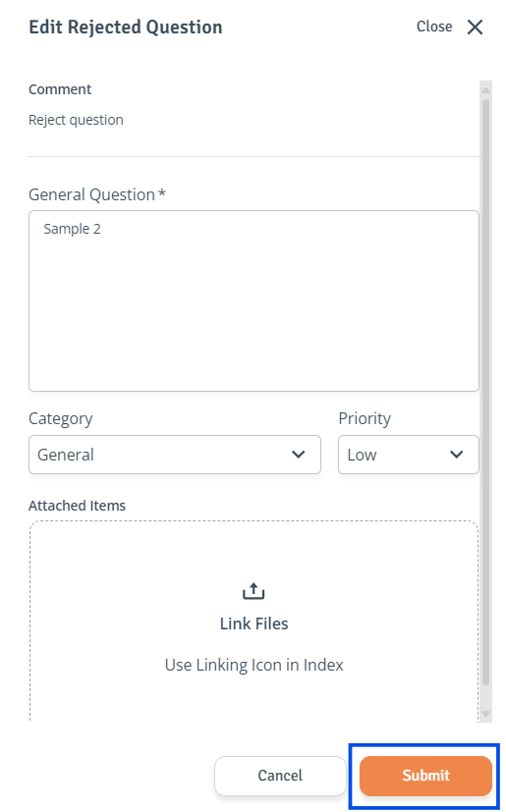The width and height of the screenshot is (506, 812).
Task: Click inside the Attached Items drop zone
Action: tap(254, 621)
